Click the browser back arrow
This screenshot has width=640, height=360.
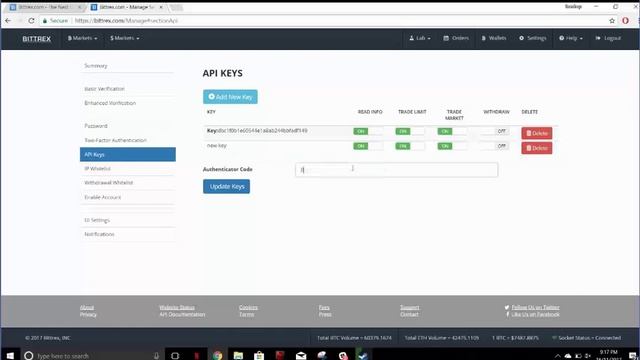[x=8, y=20]
